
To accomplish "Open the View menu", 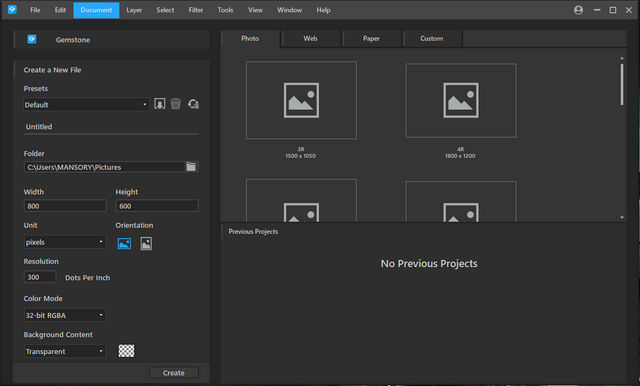I will click(x=256, y=10).
